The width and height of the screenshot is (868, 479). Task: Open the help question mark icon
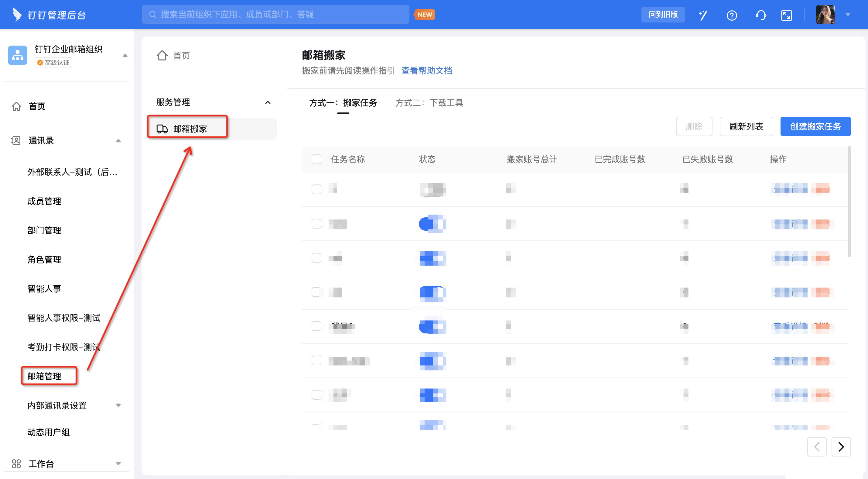pos(732,15)
